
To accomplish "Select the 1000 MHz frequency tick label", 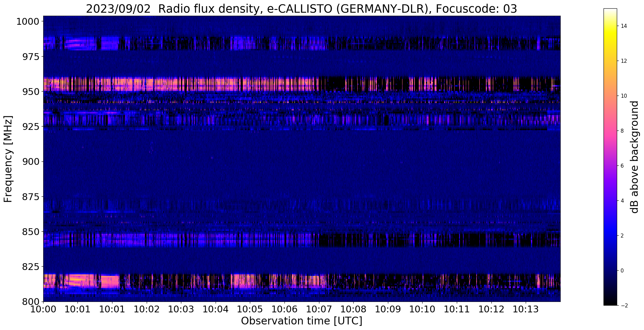I will (x=28, y=22).
